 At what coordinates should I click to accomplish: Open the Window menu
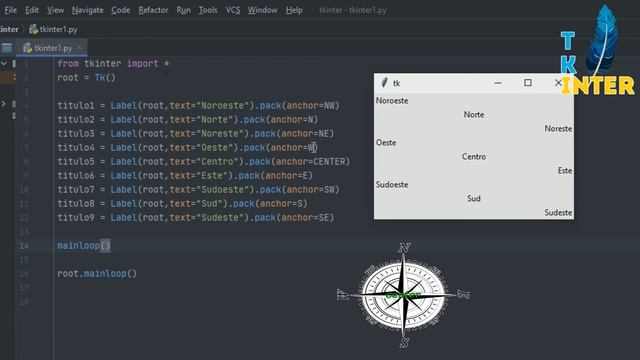tap(262, 10)
